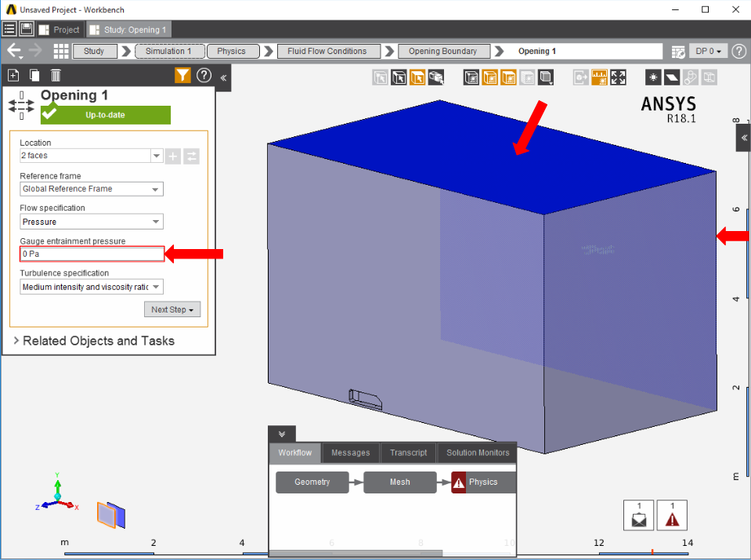Add a new object with the plus-page icon
Viewport: 751px width, 560px height.
click(x=13, y=75)
